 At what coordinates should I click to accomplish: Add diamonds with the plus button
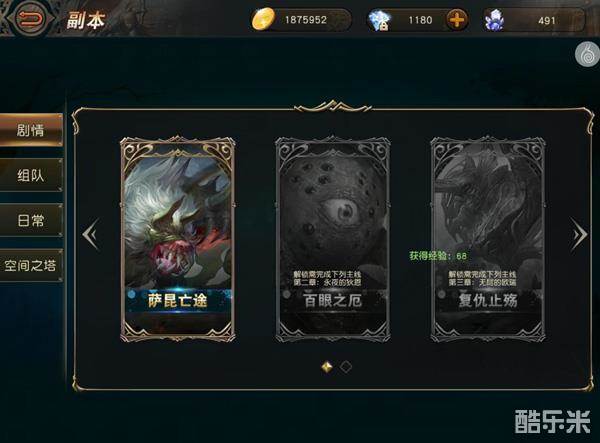[457, 20]
